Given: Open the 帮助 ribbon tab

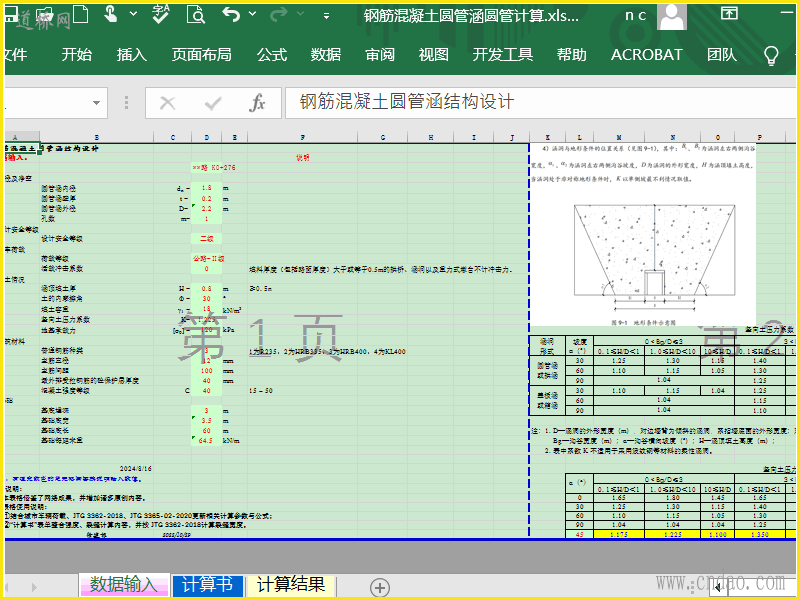Looking at the screenshot, I should [572, 55].
